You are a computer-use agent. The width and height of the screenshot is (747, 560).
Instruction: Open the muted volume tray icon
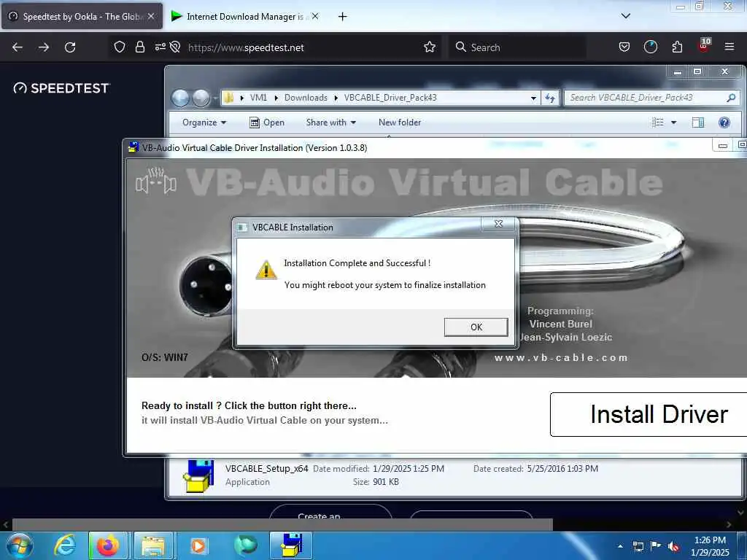coord(673,546)
